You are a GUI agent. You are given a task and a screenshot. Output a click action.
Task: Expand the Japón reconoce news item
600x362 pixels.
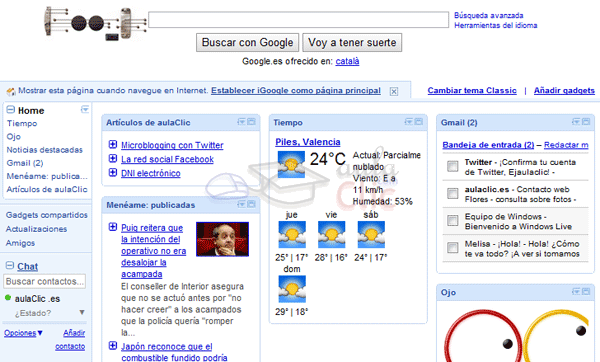[112, 346]
